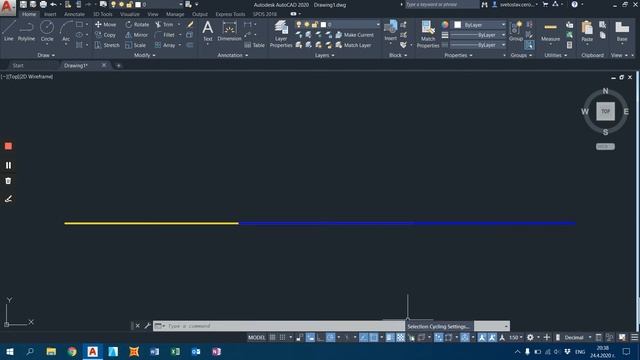640x360 pixels.
Task: Click the keyword search box
Action: point(442,4)
